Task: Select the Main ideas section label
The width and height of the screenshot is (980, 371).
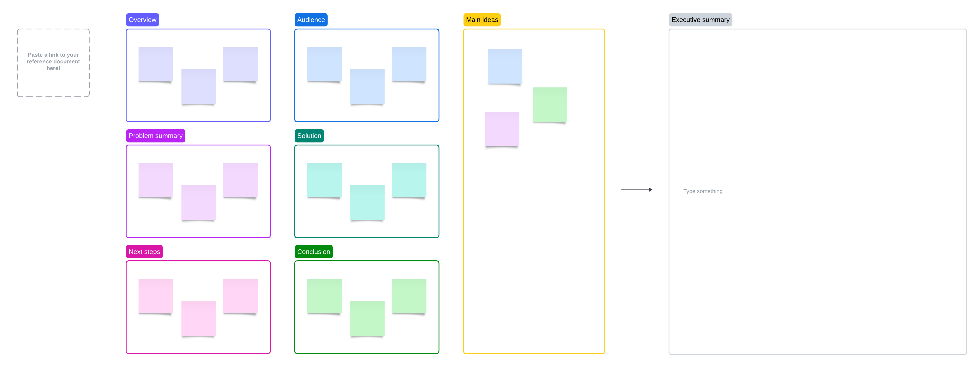Action: tap(482, 19)
